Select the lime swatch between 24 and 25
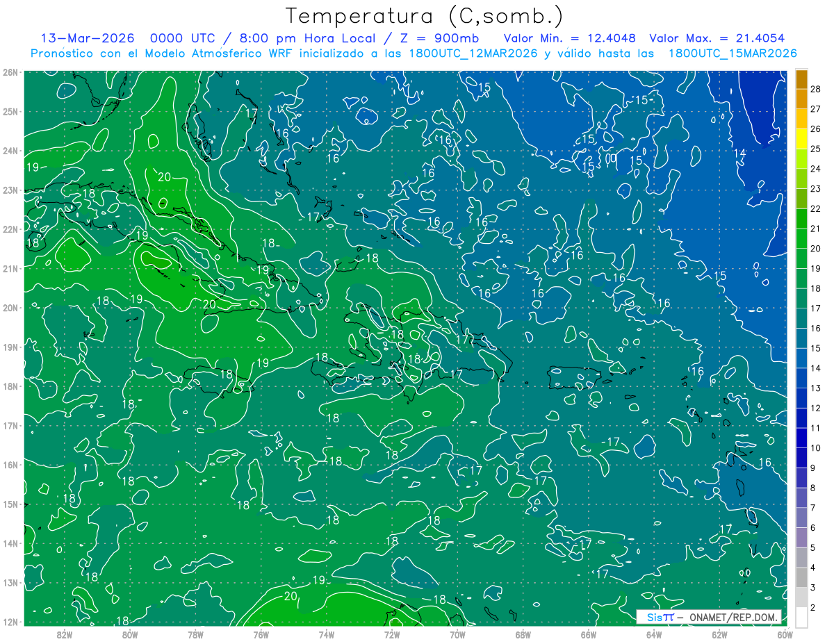 pyautogui.click(x=801, y=159)
